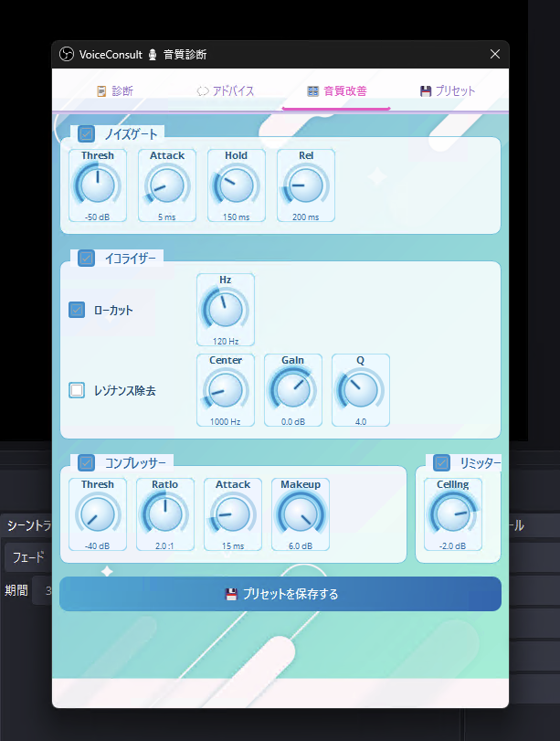Click the floppy disk icon on the save preset button

(x=231, y=594)
